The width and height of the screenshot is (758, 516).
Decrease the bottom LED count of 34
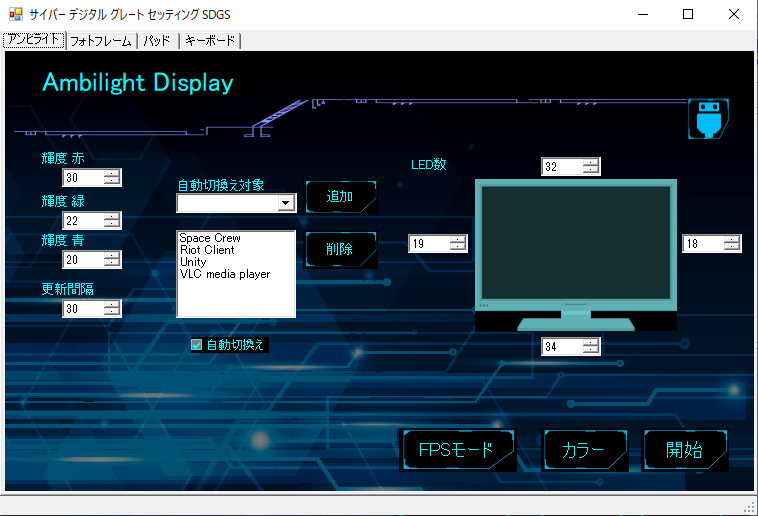591,350
